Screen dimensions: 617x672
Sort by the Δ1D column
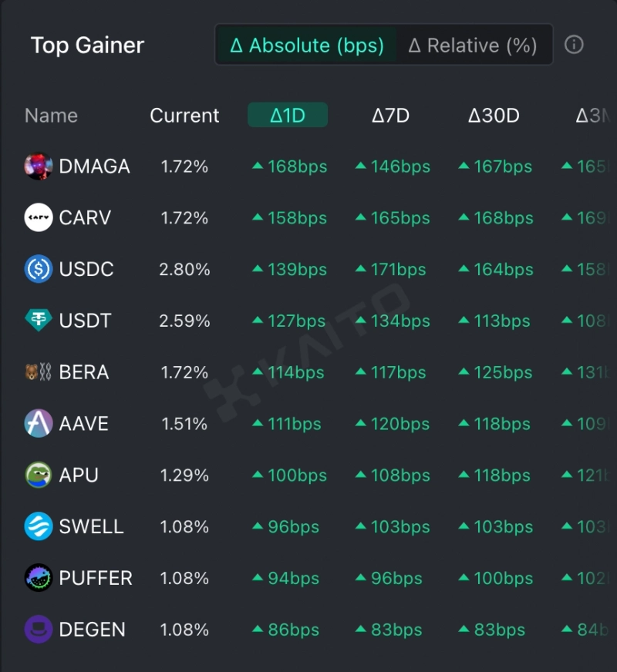coord(288,116)
